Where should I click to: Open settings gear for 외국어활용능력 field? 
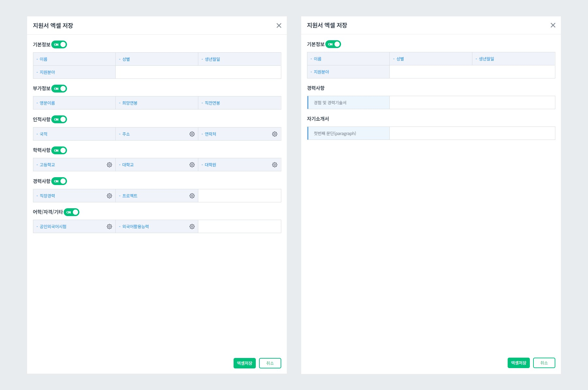click(x=192, y=227)
